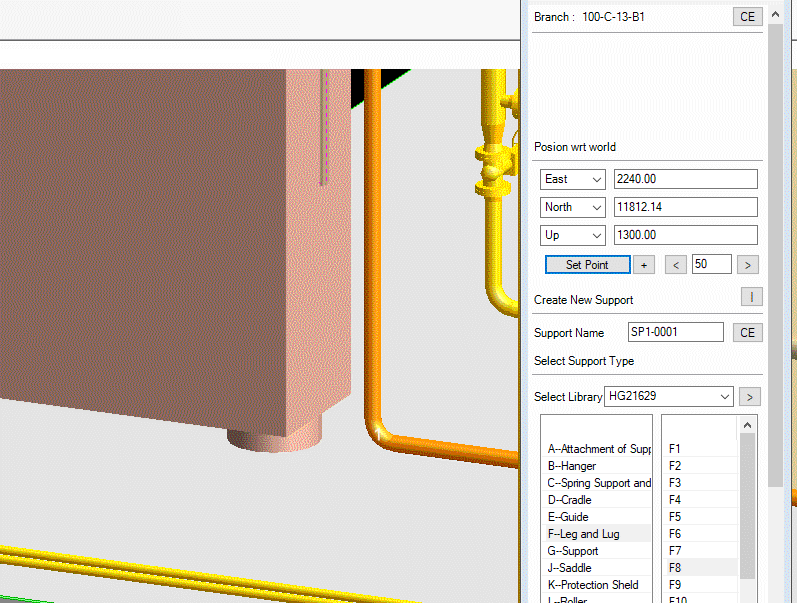
Task: Click the plus button next to Set Point
Action: (x=643, y=264)
